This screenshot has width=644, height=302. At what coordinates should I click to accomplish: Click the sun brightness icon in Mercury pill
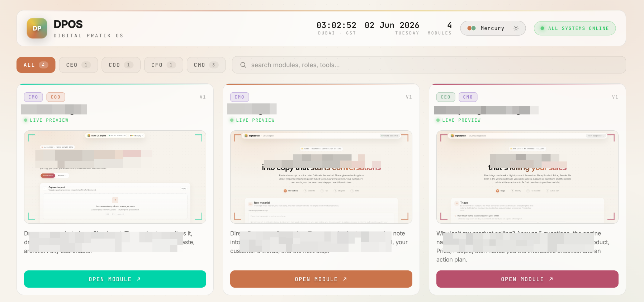[x=516, y=28]
